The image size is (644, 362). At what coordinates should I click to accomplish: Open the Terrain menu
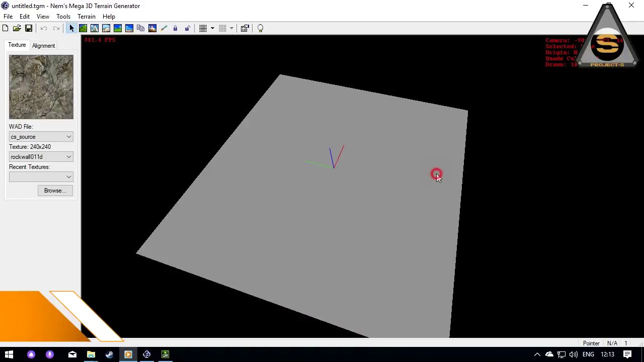point(87,17)
